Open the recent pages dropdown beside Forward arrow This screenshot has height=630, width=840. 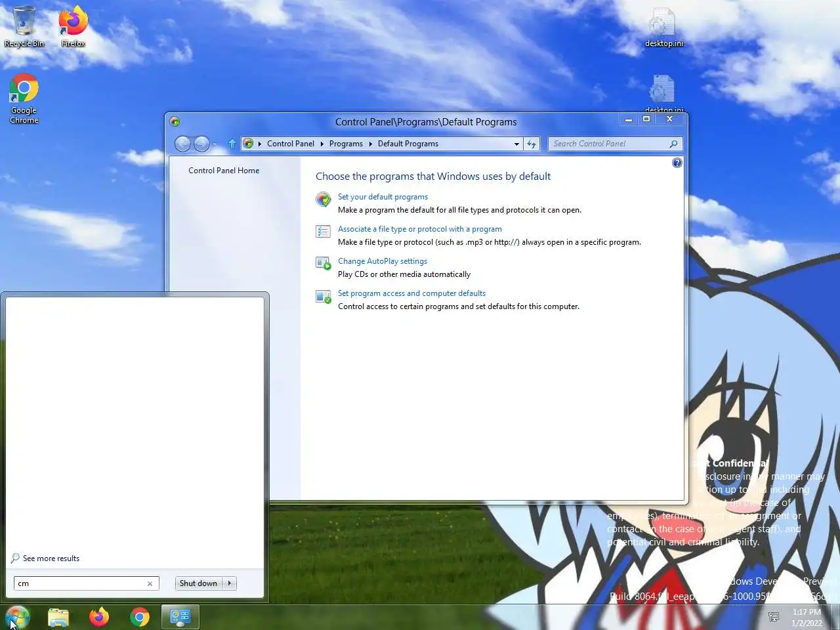[216, 144]
